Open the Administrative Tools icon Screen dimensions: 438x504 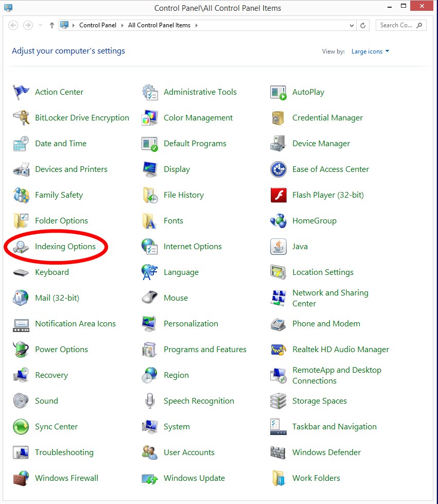tap(150, 92)
